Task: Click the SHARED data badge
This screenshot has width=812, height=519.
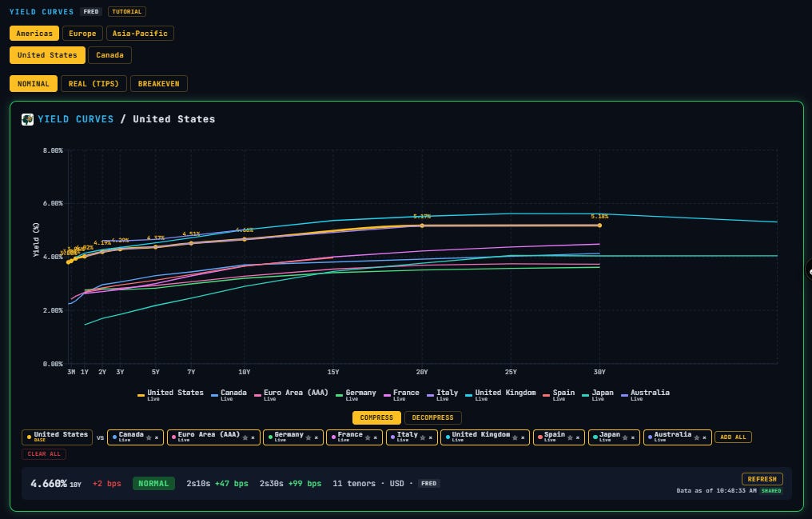Action: 771,490
